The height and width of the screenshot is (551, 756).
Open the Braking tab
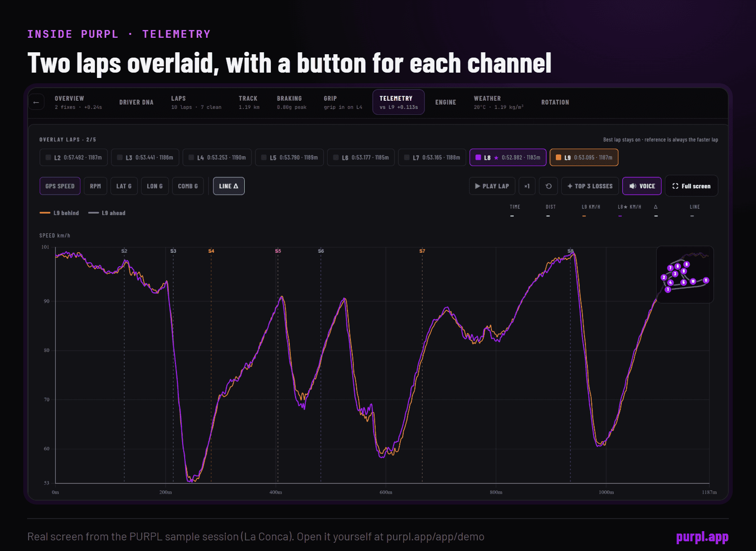[x=292, y=102]
